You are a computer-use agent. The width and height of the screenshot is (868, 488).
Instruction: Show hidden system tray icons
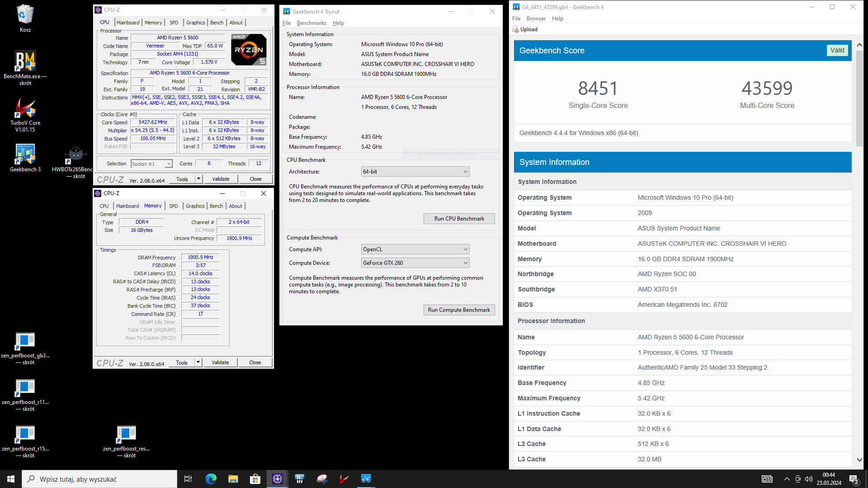[x=787, y=479]
